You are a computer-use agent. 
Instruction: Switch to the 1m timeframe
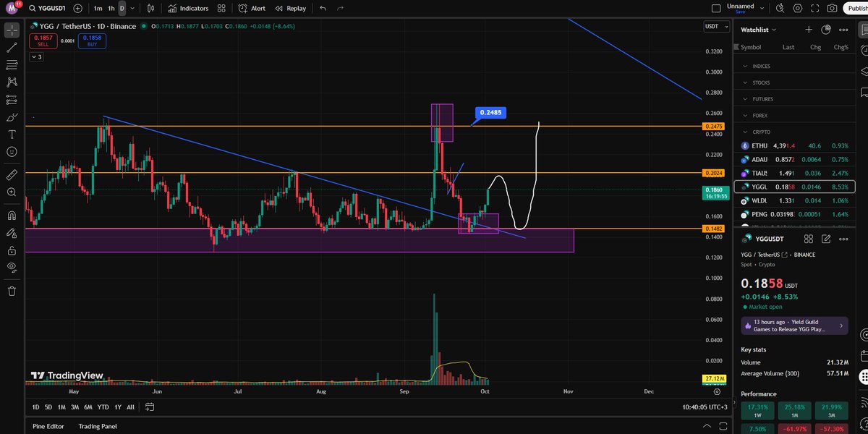98,9
